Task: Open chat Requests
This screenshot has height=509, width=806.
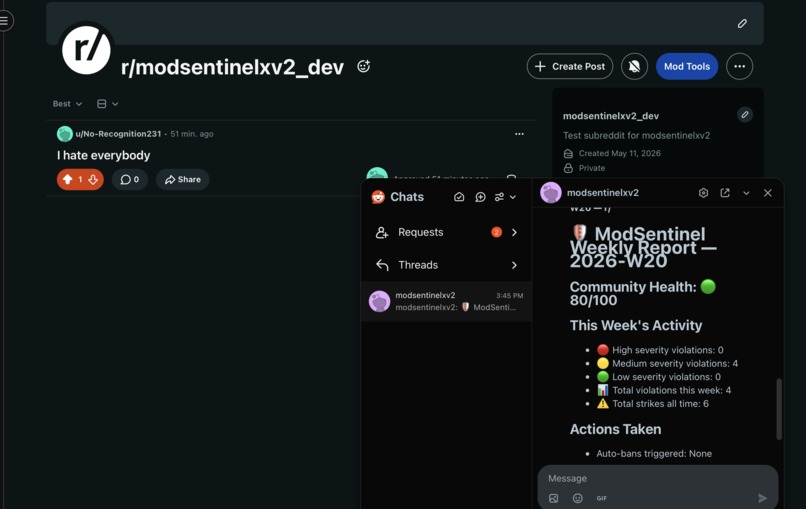Action: point(446,232)
